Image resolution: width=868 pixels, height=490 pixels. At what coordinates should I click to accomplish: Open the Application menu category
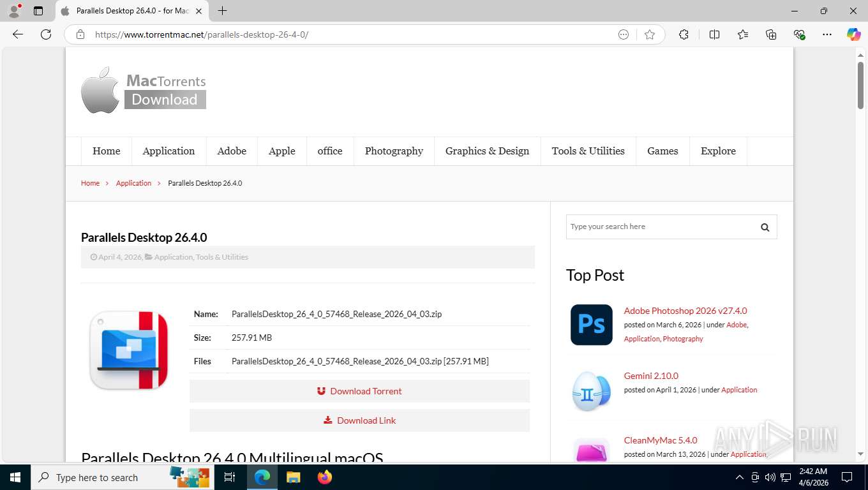point(168,151)
